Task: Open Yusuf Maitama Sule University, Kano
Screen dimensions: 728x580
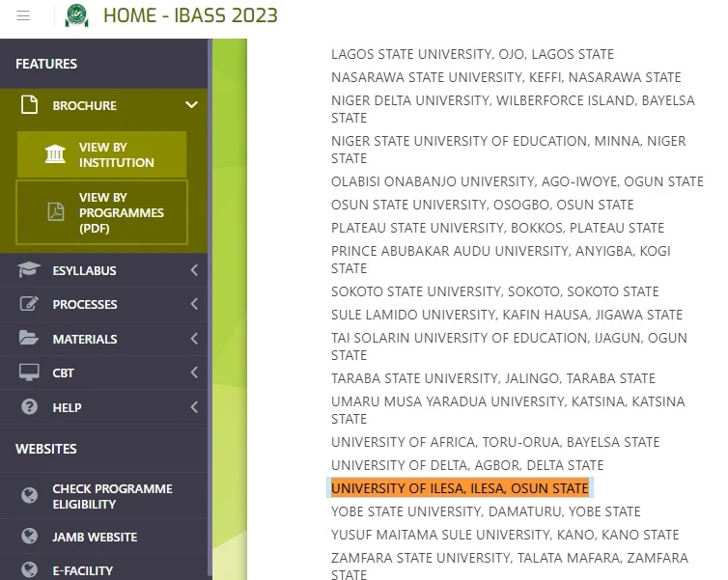Action: [x=505, y=535]
